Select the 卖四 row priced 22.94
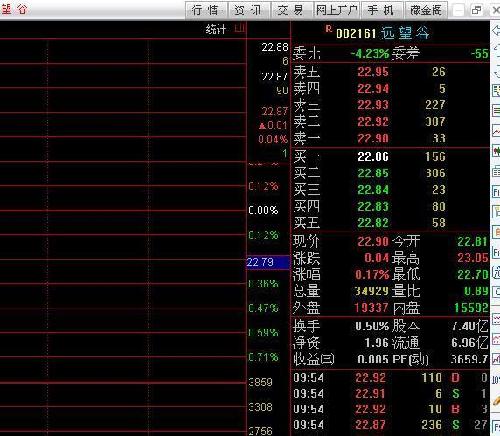This screenshot has height=436, width=500. coord(390,88)
